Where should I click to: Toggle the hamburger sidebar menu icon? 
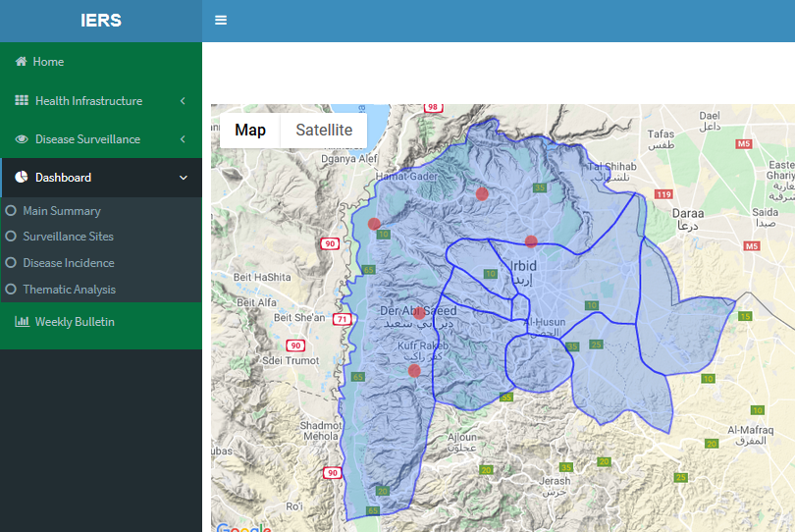click(221, 21)
